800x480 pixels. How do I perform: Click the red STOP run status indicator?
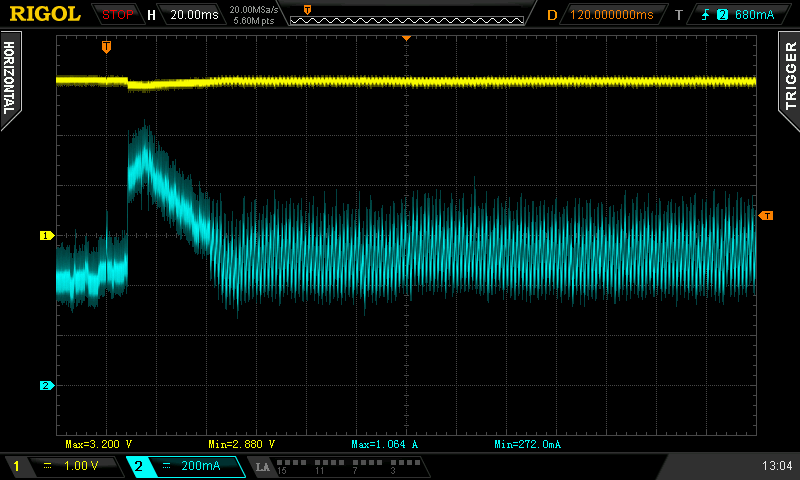[117, 15]
